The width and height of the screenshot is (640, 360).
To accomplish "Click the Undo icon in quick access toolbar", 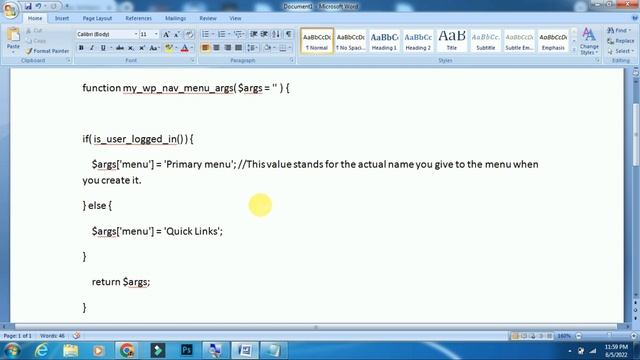I will coord(38,6).
